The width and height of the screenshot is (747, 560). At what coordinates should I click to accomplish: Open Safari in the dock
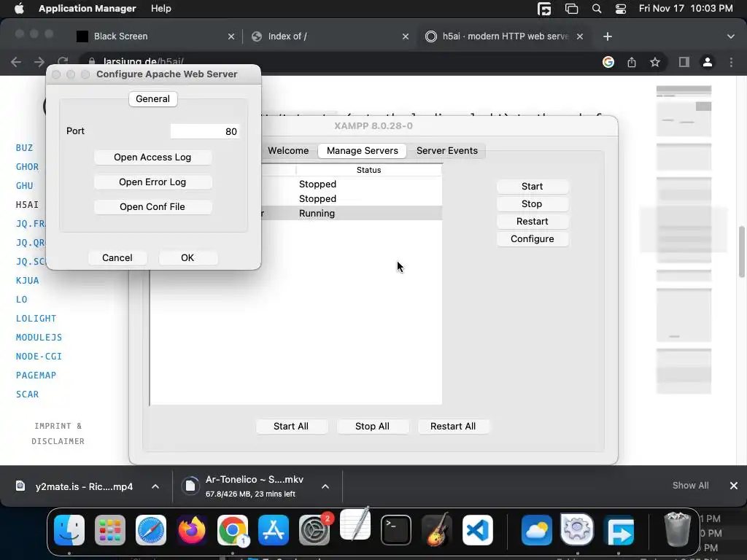151,530
